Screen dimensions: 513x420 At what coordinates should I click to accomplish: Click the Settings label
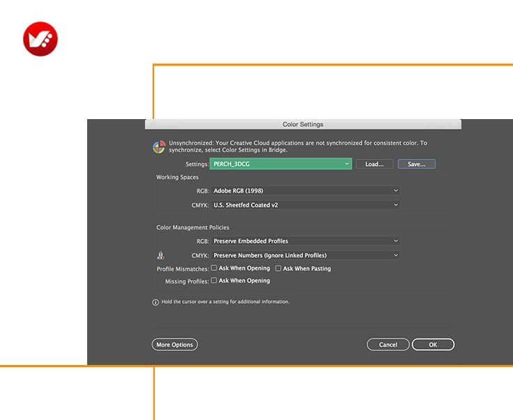(x=197, y=164)
